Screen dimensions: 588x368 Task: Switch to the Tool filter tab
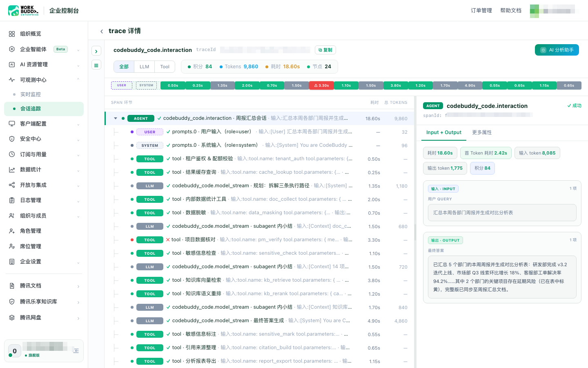pyautogui.click(x=165, y=67)
